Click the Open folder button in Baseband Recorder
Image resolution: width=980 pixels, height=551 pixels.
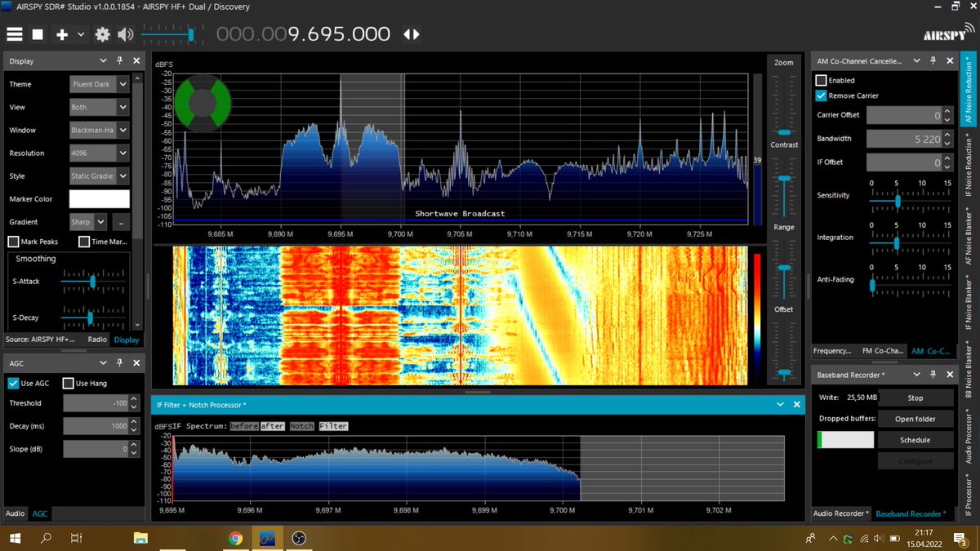(915, 418)
